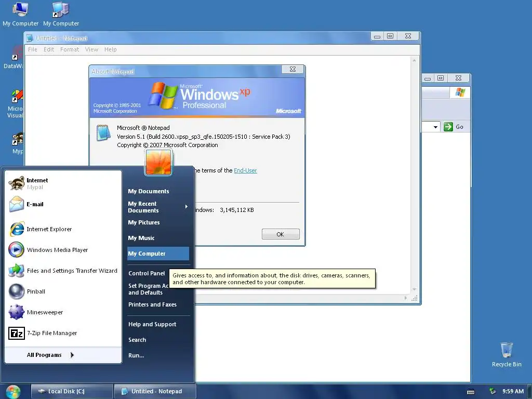532x399 pixels.
Task: Open My Music from Start menu
Action: pos(158,238)
